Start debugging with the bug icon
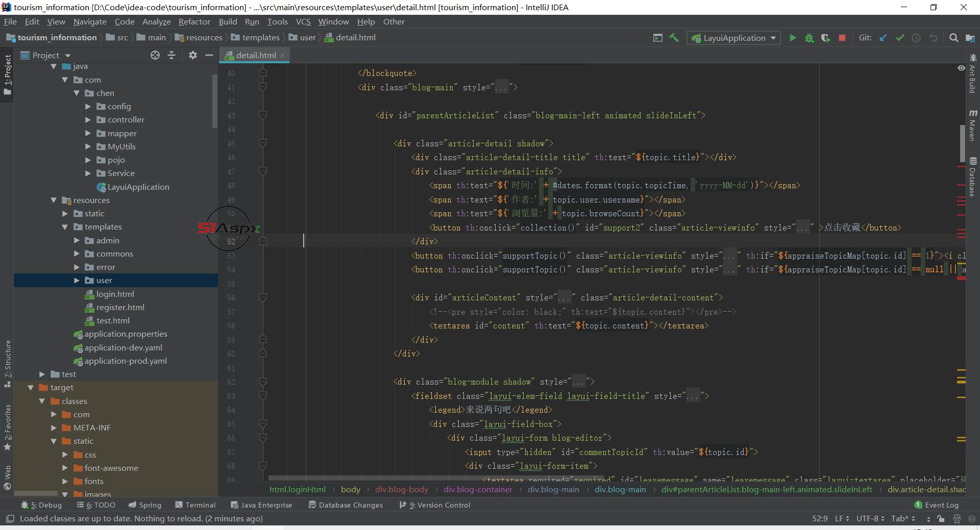Viewport: 980px width, 530px height. tap(809, 38)
